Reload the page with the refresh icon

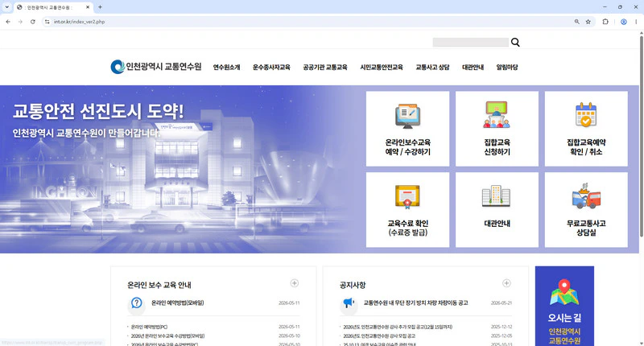click(x=32, y=22)
